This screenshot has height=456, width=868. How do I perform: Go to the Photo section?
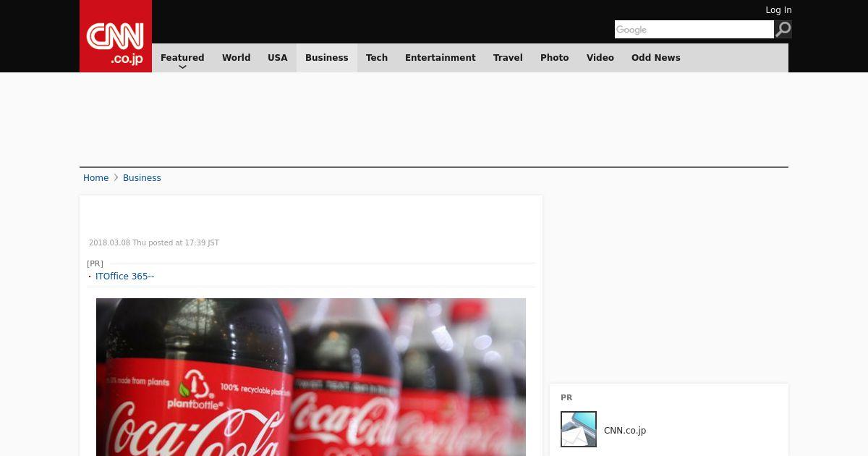point(555,58)
